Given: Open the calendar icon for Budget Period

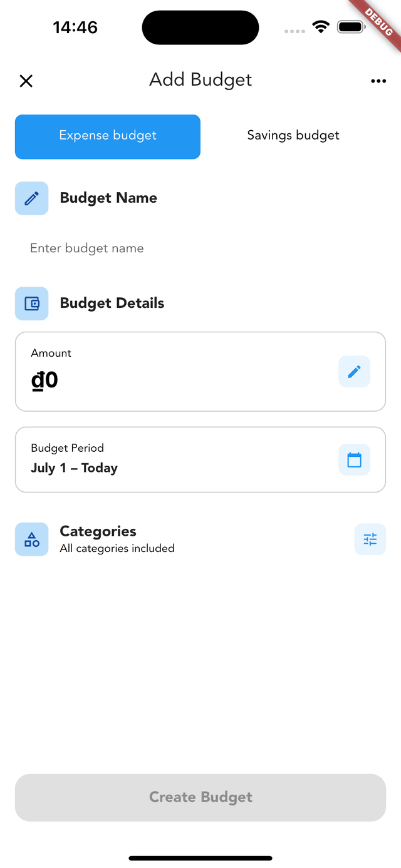Looking at the screenshot, I should (x=354, y=459).
